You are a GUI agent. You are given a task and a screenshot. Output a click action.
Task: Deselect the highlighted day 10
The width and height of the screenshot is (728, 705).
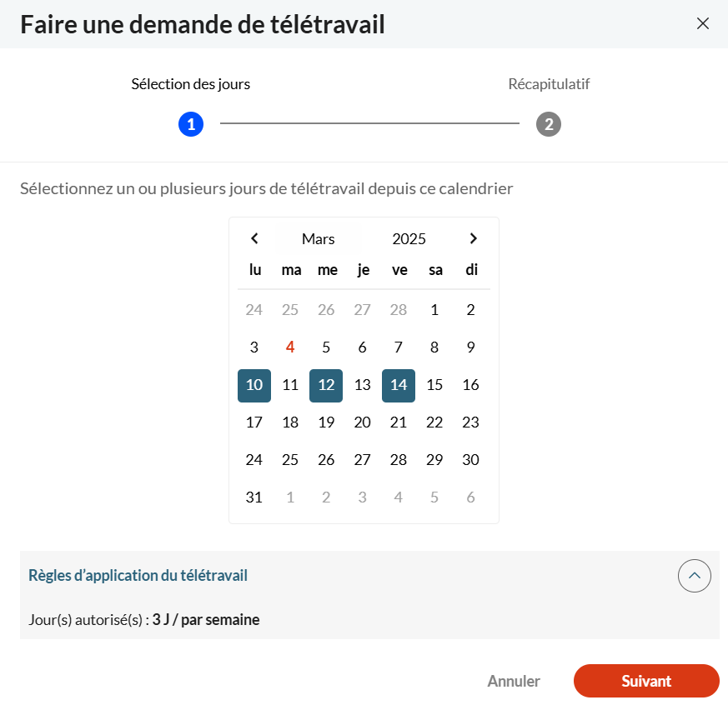(254, 386)
